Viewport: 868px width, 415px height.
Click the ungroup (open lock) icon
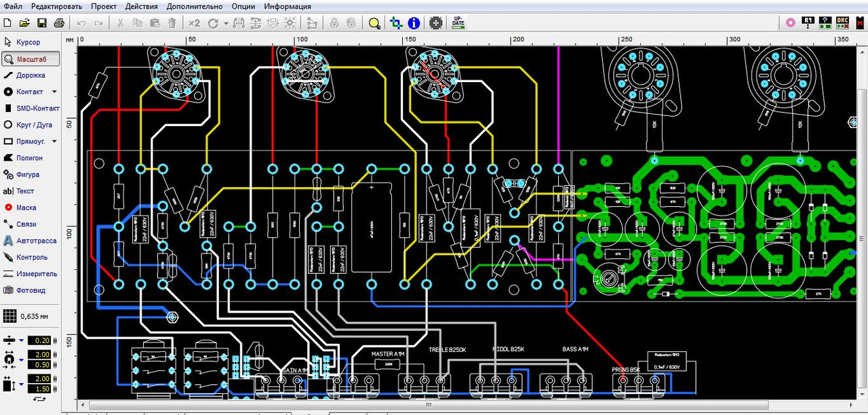351,23
